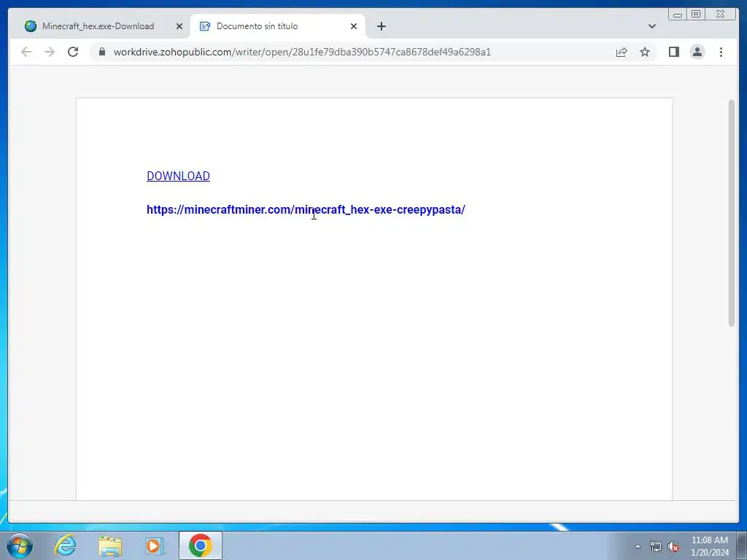View site information lock icon

coord(102,52)
